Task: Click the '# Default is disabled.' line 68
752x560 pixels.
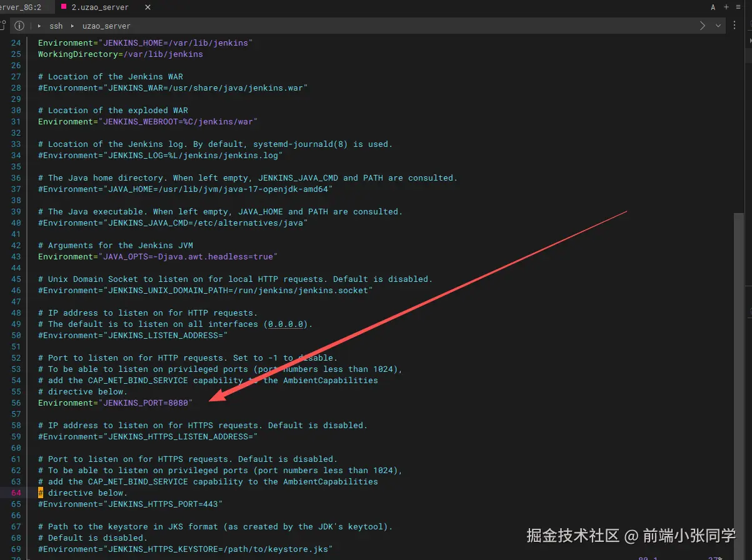Action: pyautogui.click(x=93, y=537)
